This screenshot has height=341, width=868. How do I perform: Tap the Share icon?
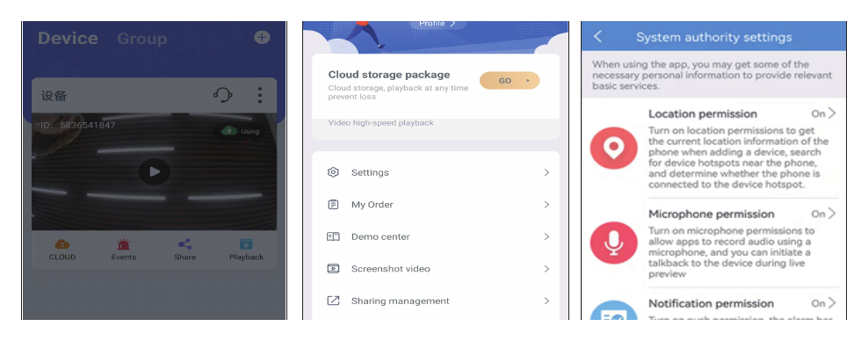(x=184, y=244)
